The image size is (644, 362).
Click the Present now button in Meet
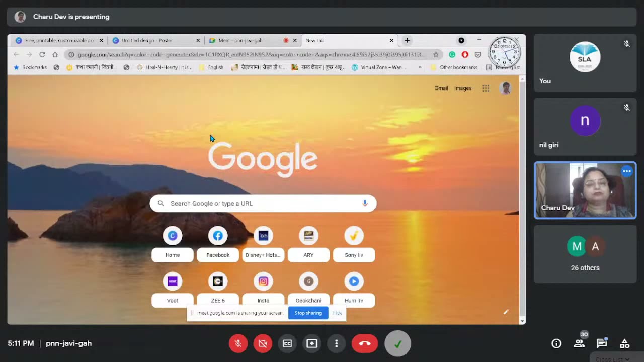[312, 343]
